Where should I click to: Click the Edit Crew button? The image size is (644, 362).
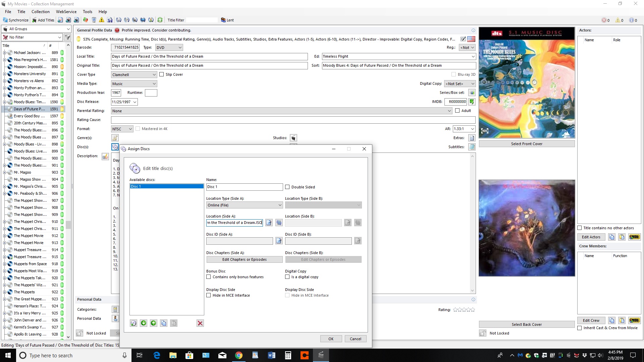pyautogui.click(x=591, y=320)
